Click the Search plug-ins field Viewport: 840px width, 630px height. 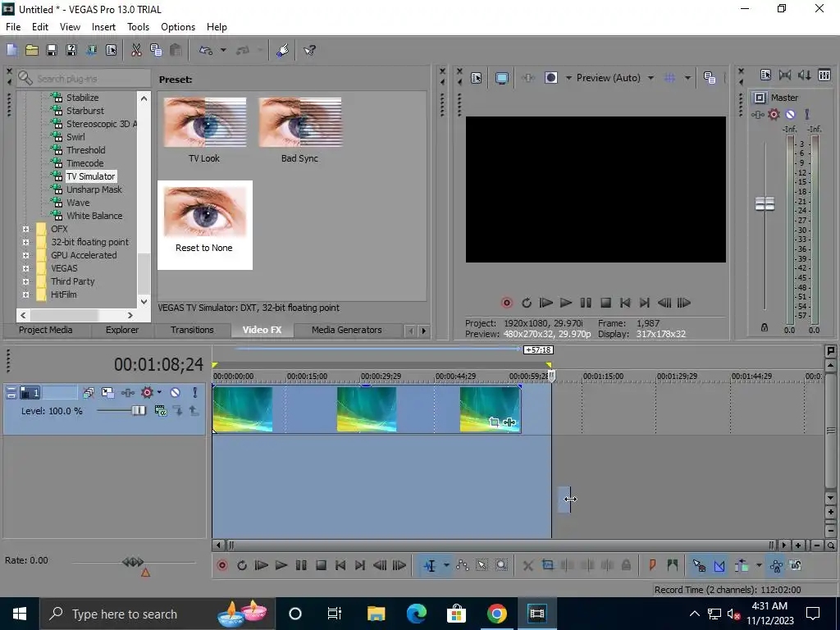tap(84, 78)
